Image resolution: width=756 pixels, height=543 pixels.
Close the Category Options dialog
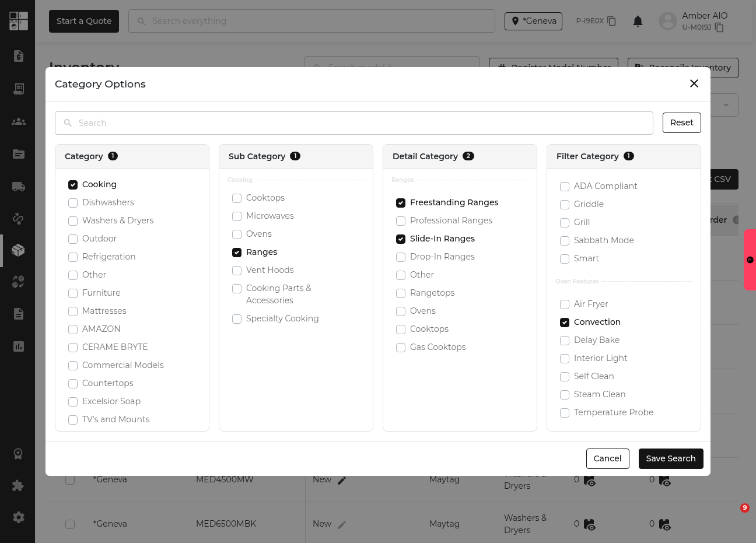coord(694,83)
